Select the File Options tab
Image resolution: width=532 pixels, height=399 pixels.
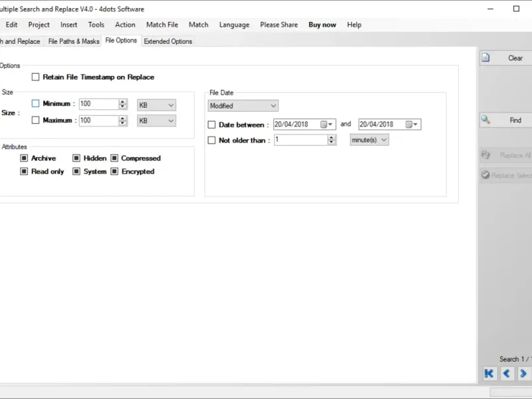pyautogui.click(x=121, y=41)
